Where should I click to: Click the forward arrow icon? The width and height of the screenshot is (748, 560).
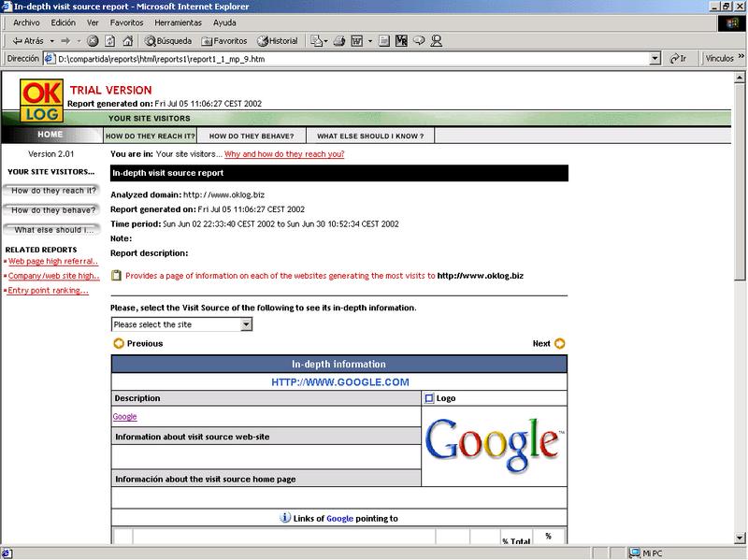pos(65,41)
